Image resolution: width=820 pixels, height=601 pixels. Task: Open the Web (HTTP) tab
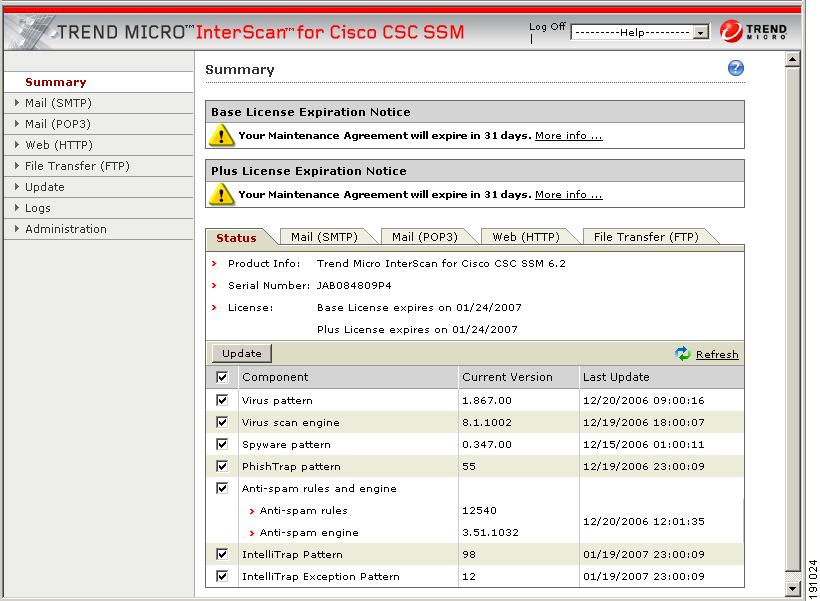526,237
